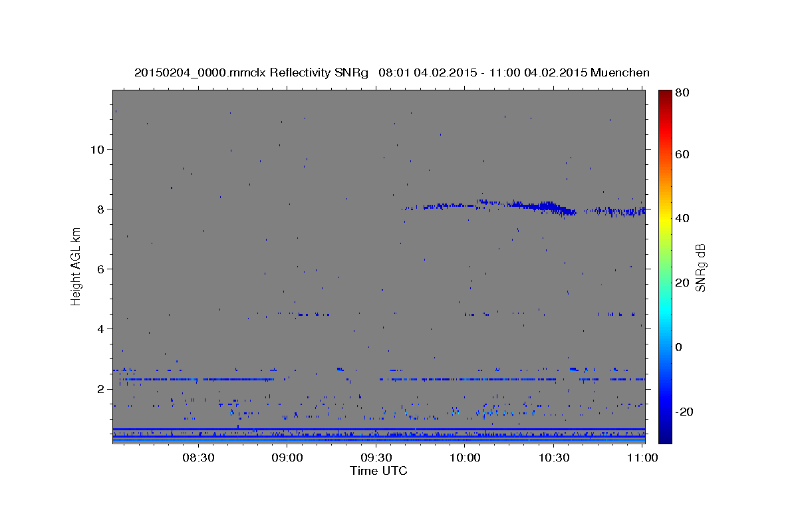Click the colorbar value -20
The height and width of the screenshot is (532, 798).
[x=684, y=412]
